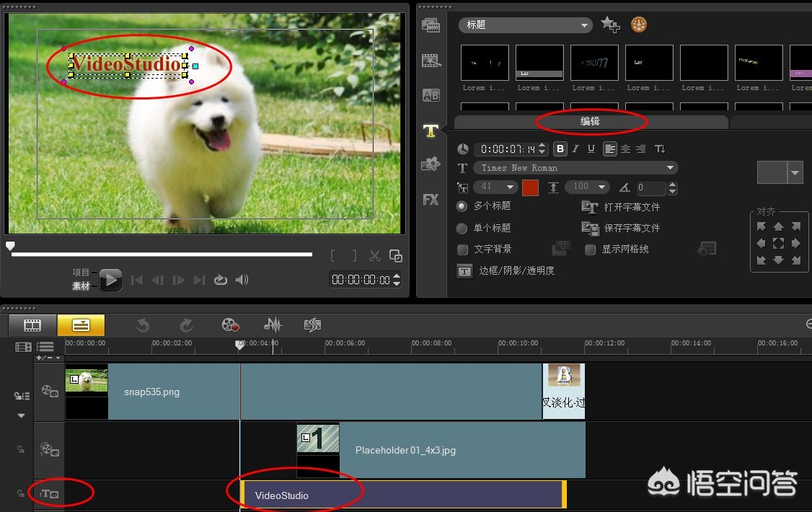
Task: Open the Title library T icon
Action: [x=431, y=131]
